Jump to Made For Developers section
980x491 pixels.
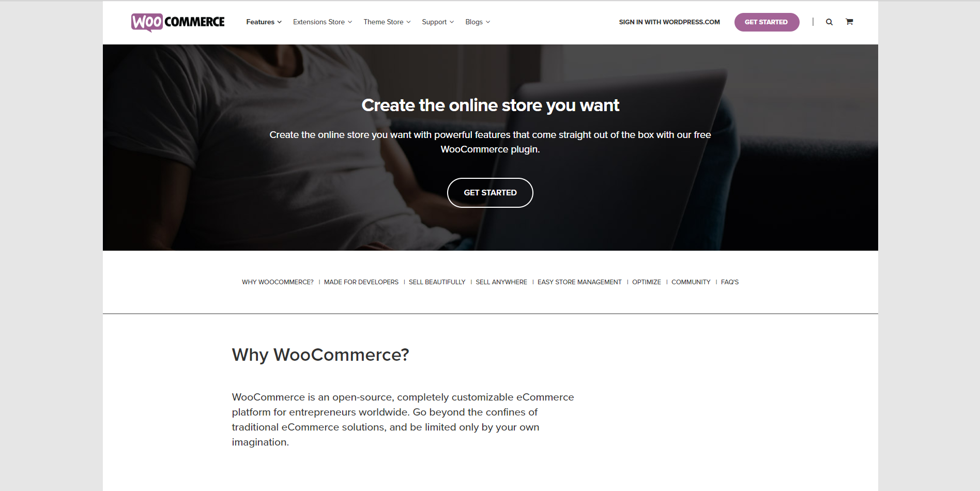point(361,282)
